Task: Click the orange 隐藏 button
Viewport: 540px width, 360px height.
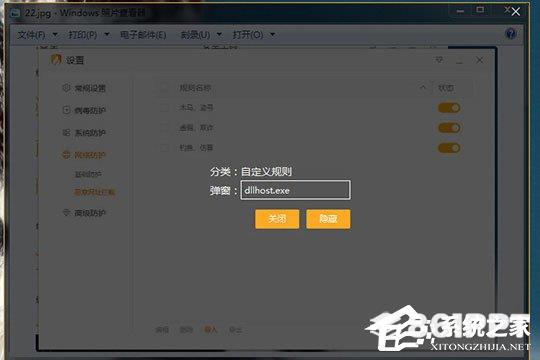Action: pyautogui.click(x=328, y=219)
